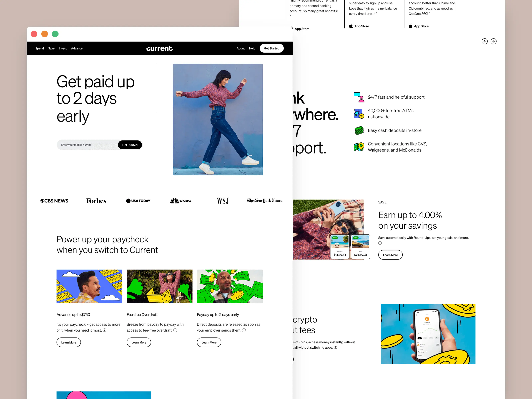Click previous testimonial arrow icon

(x=485, y=41)
